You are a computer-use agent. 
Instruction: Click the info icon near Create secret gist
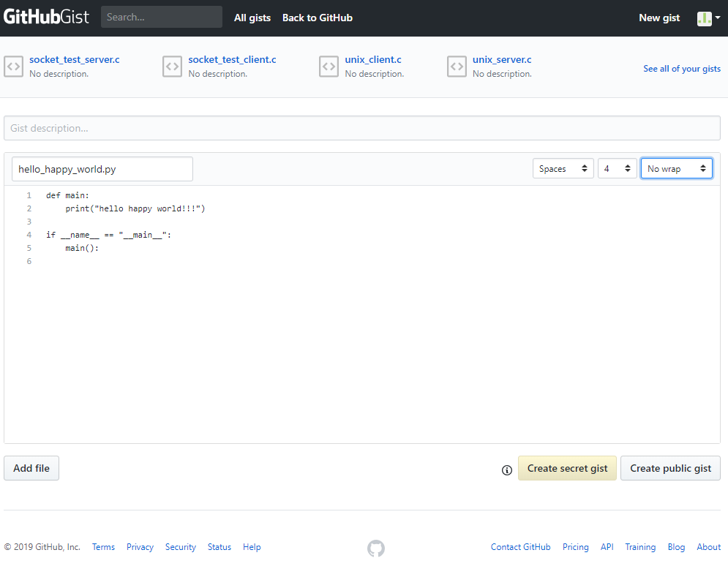click(507, 470)
